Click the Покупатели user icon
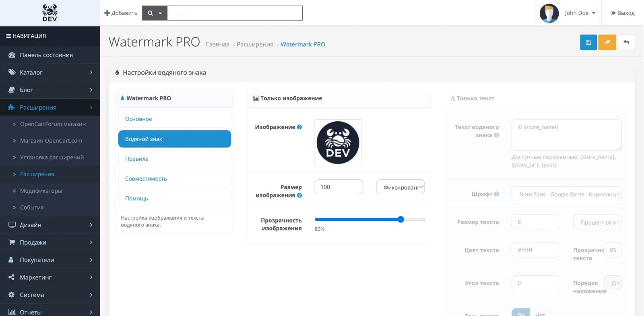Image resolution: width=644 pixels, height=316 pixels. point(11,260)
